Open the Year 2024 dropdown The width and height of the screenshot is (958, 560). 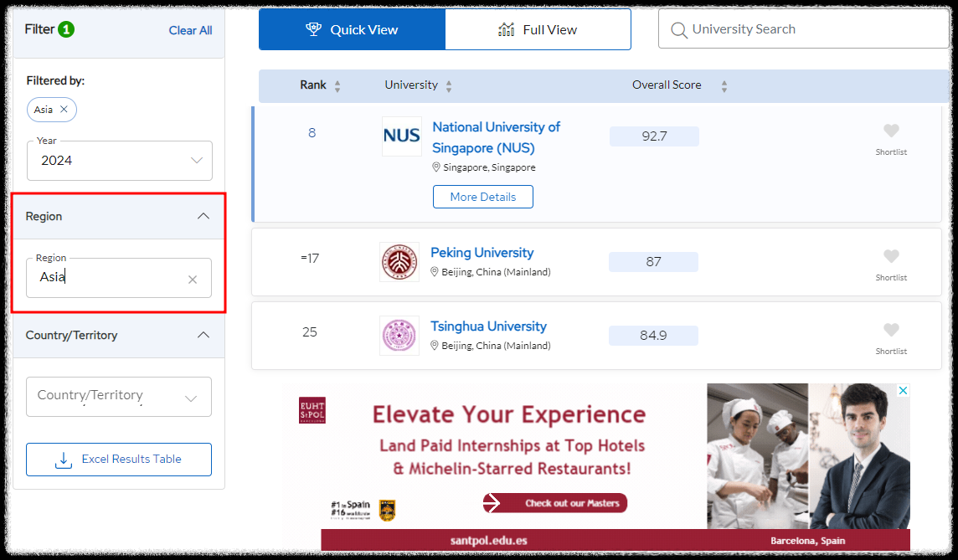coord(120,161)
